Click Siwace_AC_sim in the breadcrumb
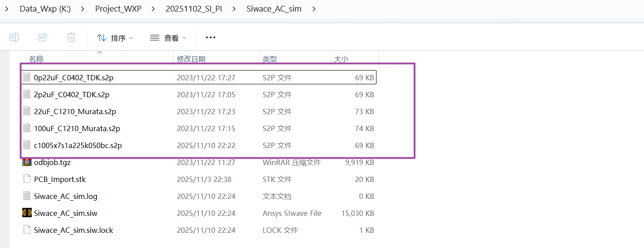Screen dimensions: 644x248 [274, 9]
